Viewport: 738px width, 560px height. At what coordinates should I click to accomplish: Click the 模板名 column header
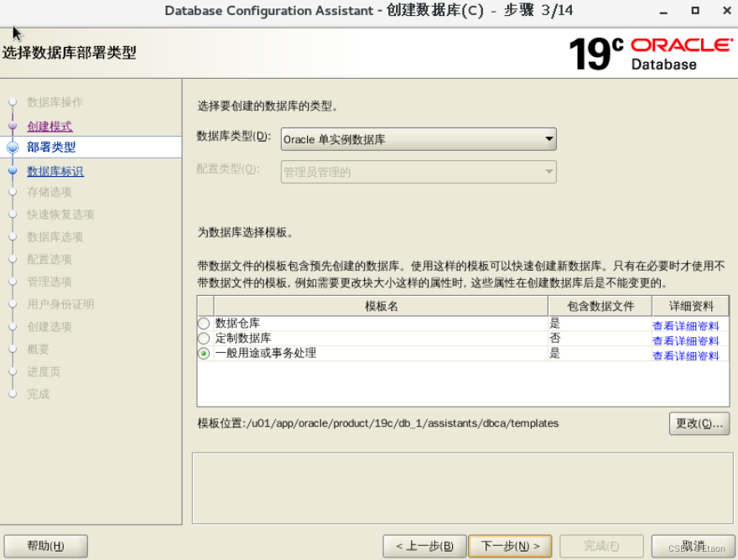click(x=382, y=306)
